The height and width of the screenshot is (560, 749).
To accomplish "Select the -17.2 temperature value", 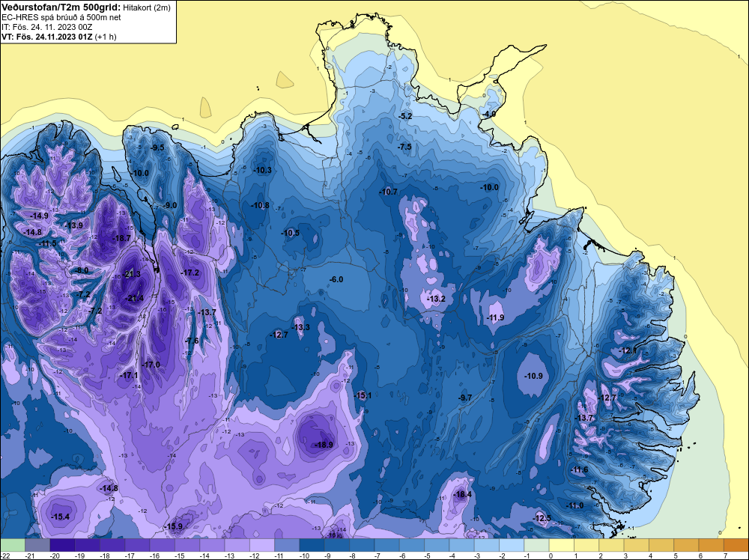I will (x=190, y=273).
